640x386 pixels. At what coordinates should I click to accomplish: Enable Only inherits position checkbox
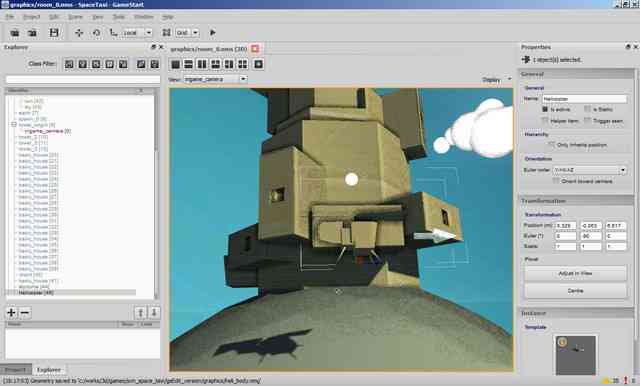point(551,145)
